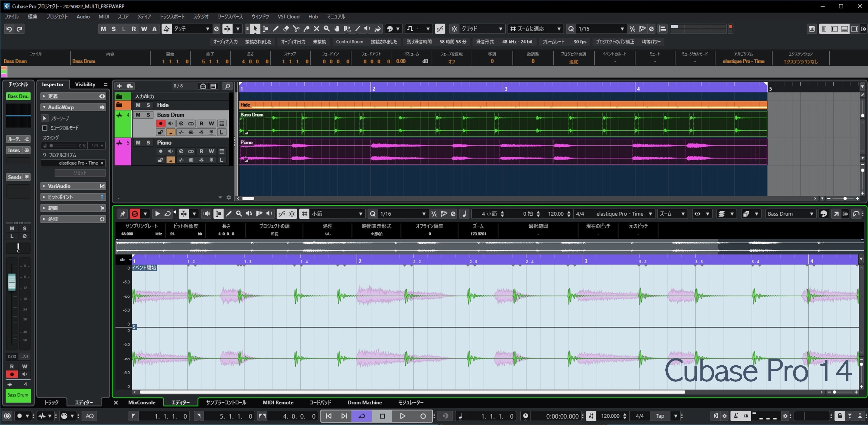
Task: Click the Undo icon in the toolbar
Action: pyautogui.click(x=9, y=29)
